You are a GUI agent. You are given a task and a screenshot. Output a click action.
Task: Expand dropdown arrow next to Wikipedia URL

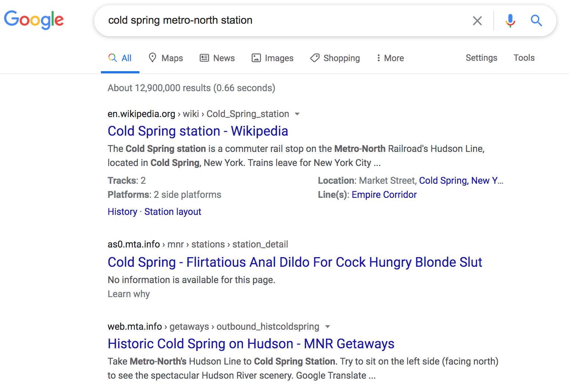297,114
